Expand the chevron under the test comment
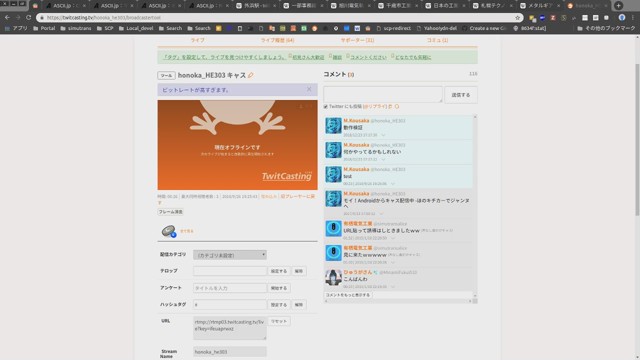The image size is (640, 360). 392,184
